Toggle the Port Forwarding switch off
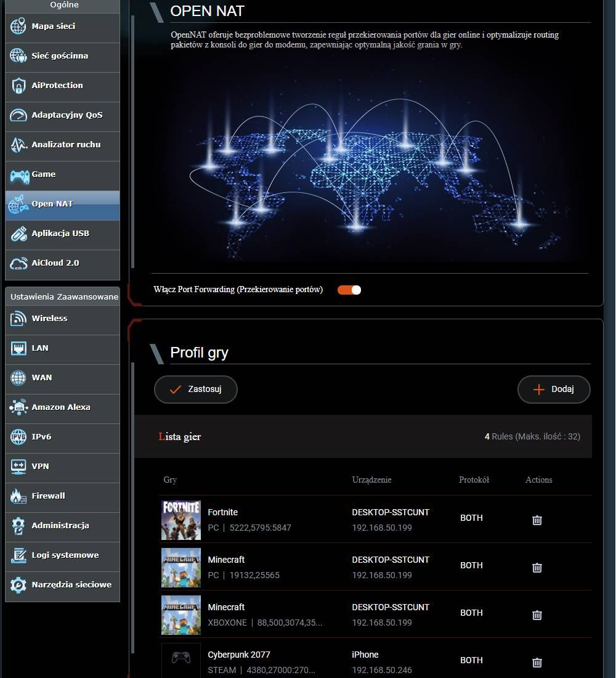 (x=349, y=290)
